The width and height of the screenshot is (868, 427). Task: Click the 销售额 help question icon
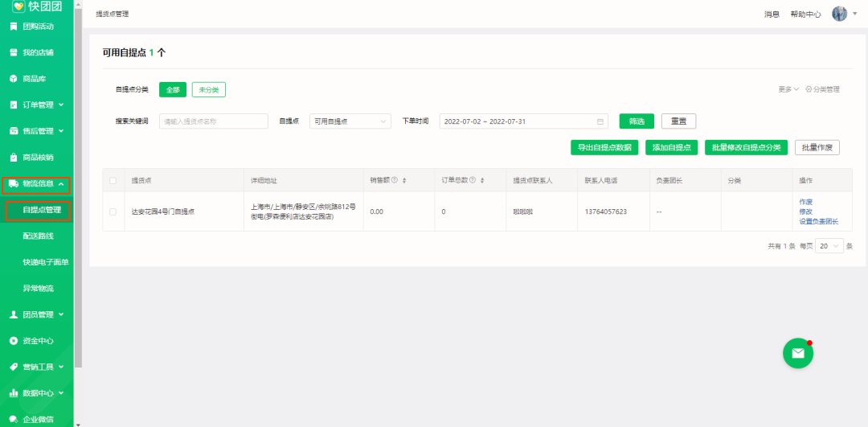pos(395,181)
